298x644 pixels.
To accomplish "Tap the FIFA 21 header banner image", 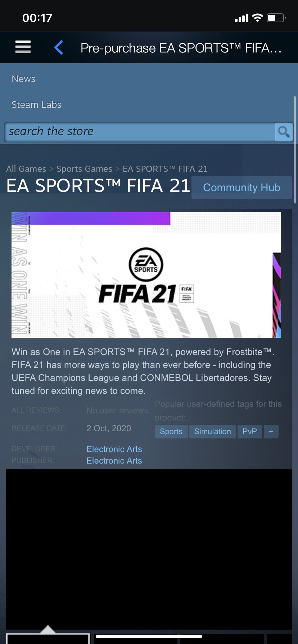I will (146, 275).
